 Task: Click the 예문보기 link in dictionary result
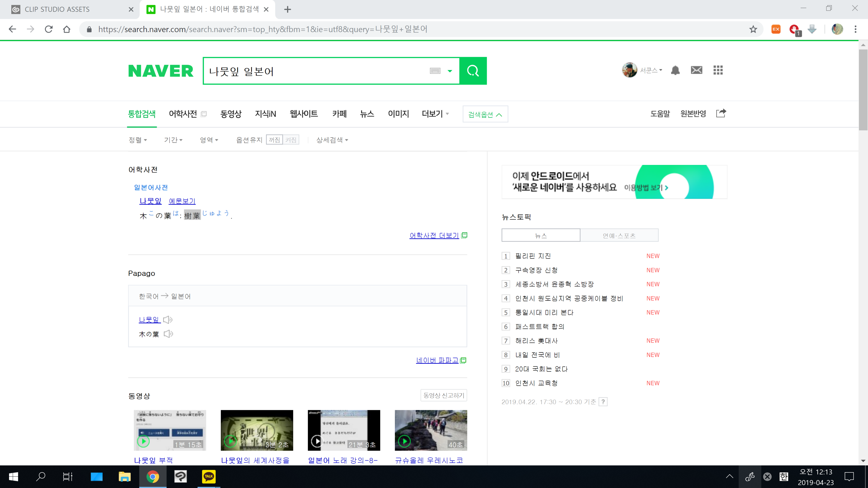(x=182, y=201)
